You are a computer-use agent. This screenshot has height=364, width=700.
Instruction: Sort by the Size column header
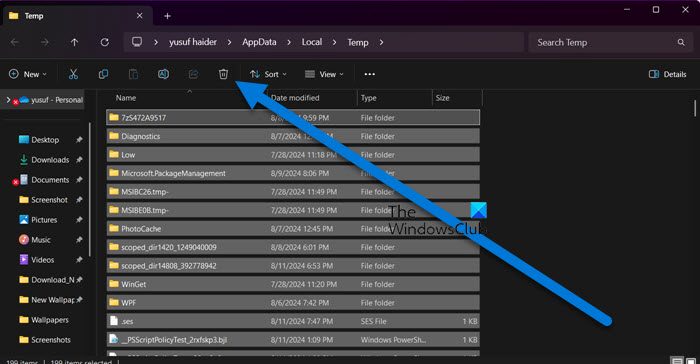tap(442, 98)
